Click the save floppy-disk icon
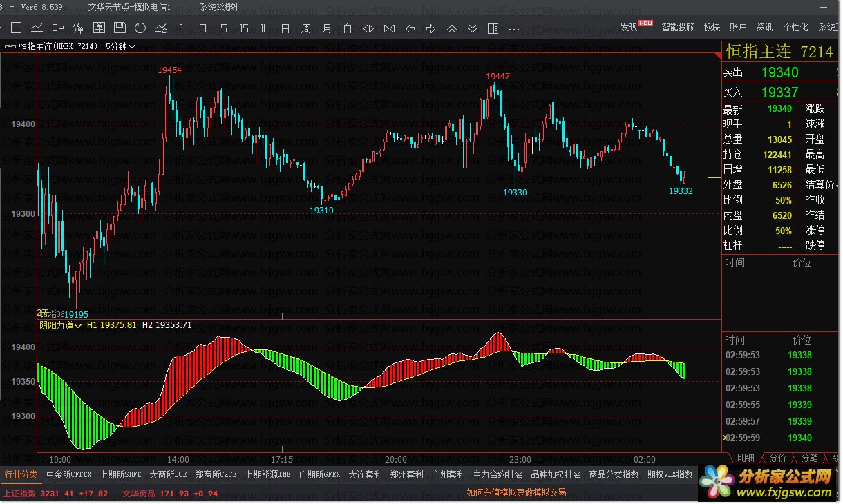Viewport: 843px width, 504px height. point(120,28)
